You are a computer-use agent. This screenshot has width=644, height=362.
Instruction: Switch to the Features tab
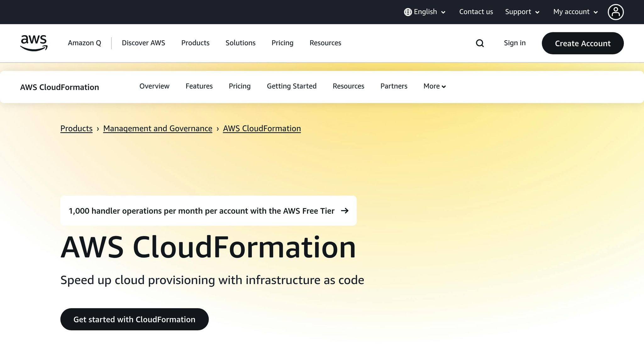tap(199, 86)
